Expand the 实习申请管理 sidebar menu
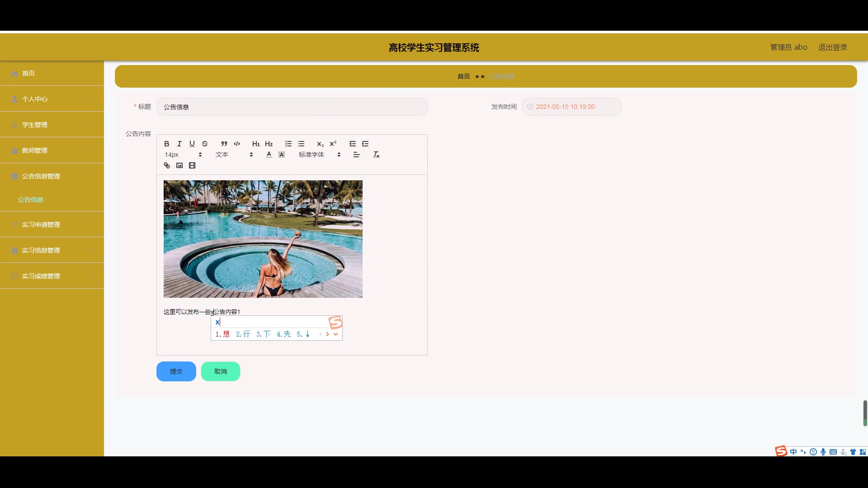Image resolution: width=868 pixels, height=488 pixels. tap(52, 225)
